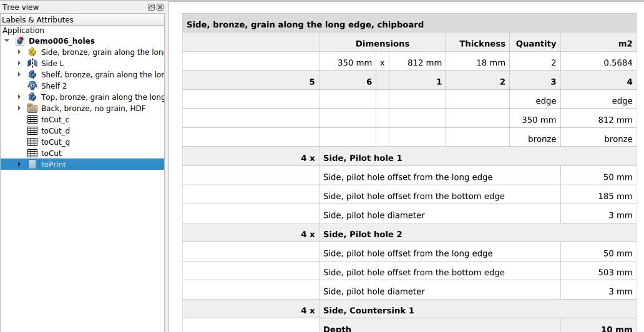Expand the Back, bronze, no grain group

point(19,109)
